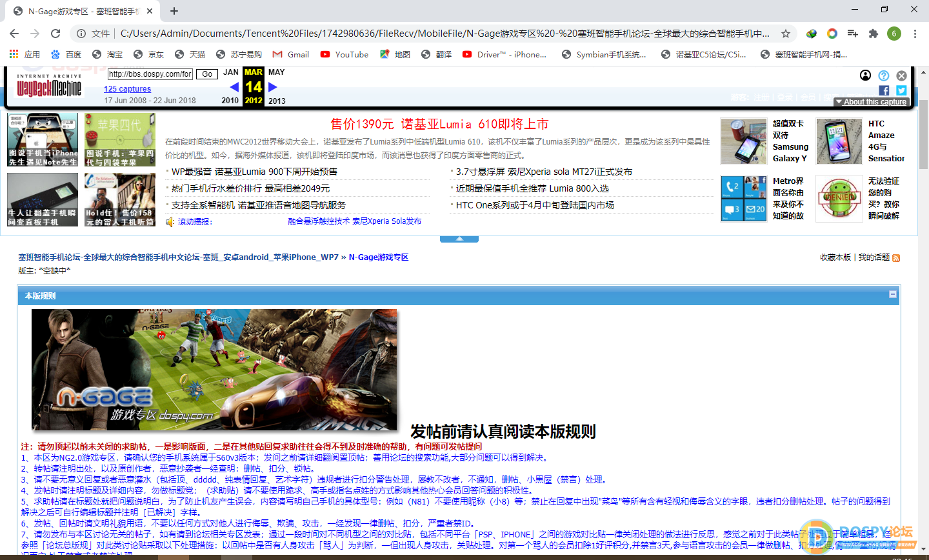Collapse the 本版规则 panel

[893, 294]
